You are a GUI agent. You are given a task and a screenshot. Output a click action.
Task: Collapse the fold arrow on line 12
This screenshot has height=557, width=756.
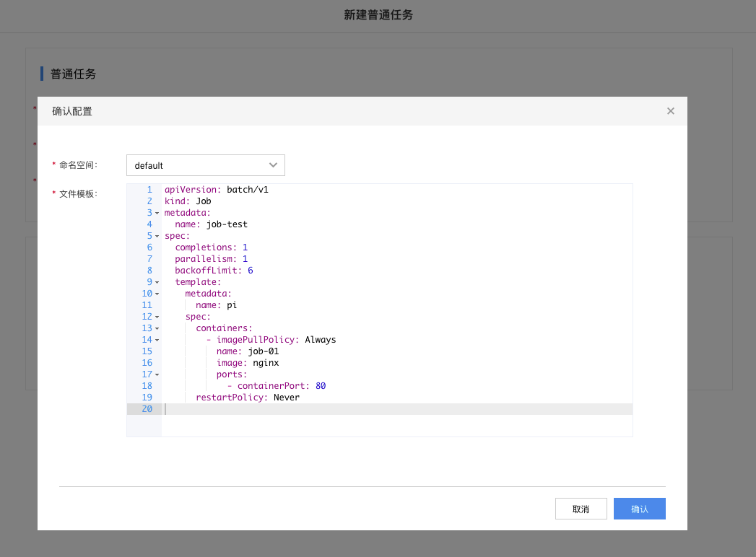tap(157, 317)
